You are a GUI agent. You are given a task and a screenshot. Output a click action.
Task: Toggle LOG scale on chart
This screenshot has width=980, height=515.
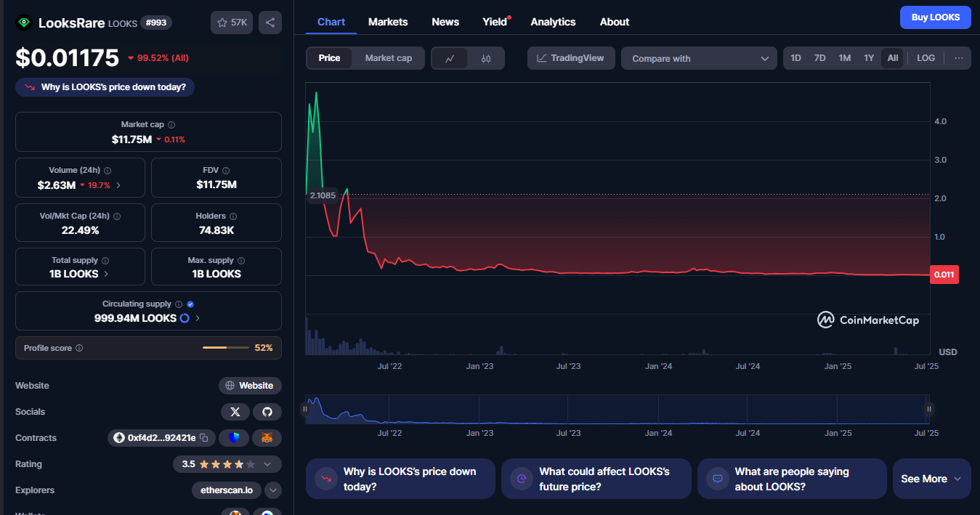pyautogui.click(x=926, y=58)
